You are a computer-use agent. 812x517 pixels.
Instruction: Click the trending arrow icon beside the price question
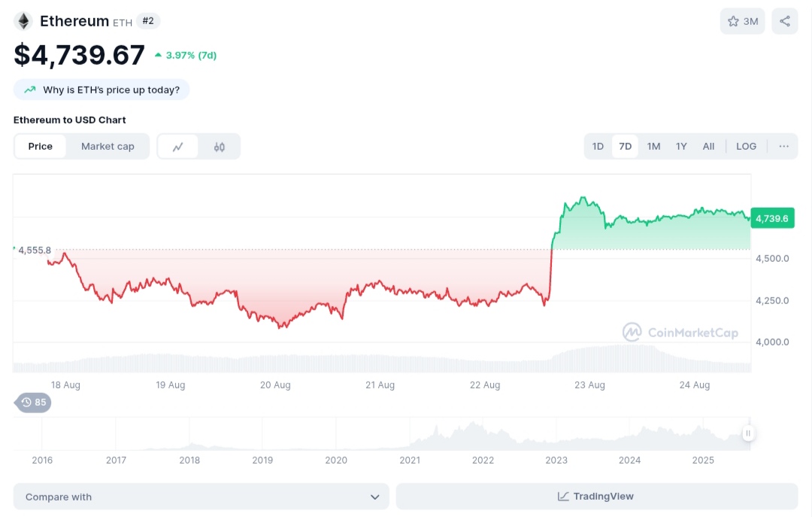click(x=30, y=90)
